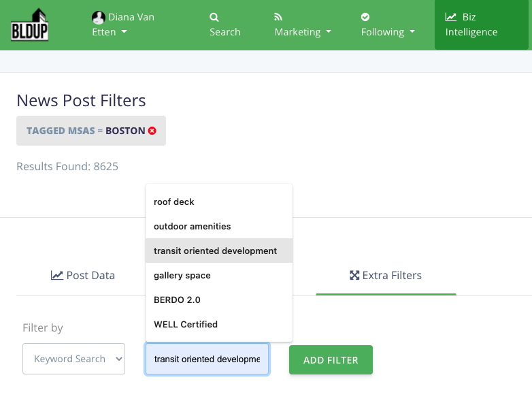The width and height of the screenshot is (532, 401).
Task: Pick 'transit oriented development' from suggestion list
Action: pyautogui.click(x=216, y=251)
